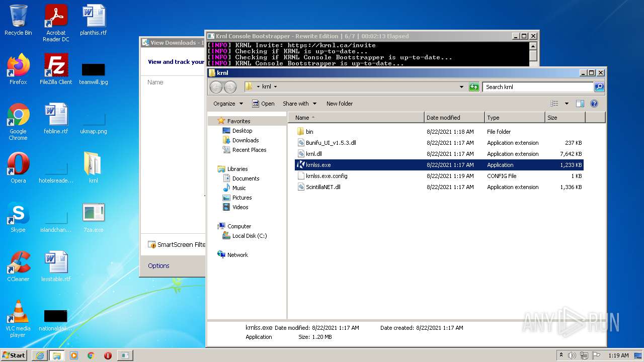The height and width of the screenshot is (362, 644).
Task: Select krnl.dll file
Action: click(313, 154)
